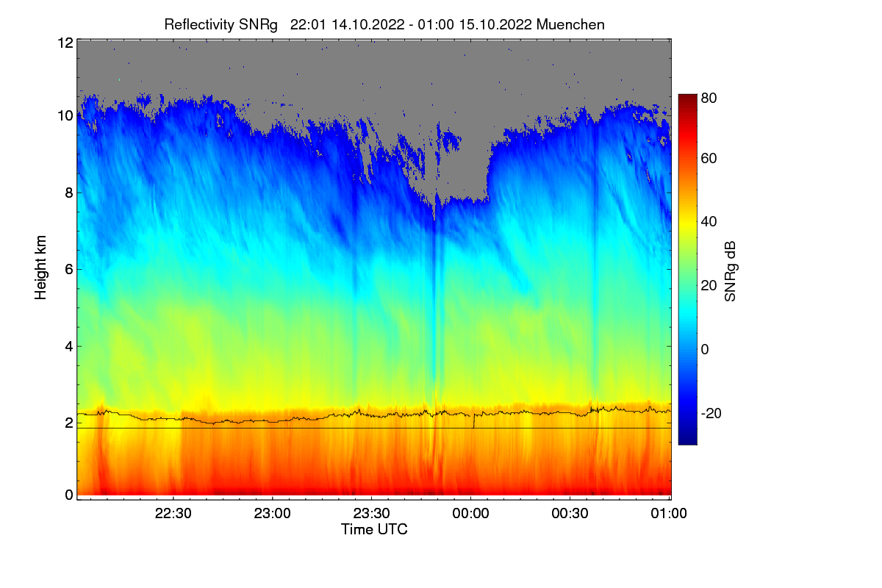Click the height axis label '12'
The height and width of the screenshot is (588, 882).
65,43
